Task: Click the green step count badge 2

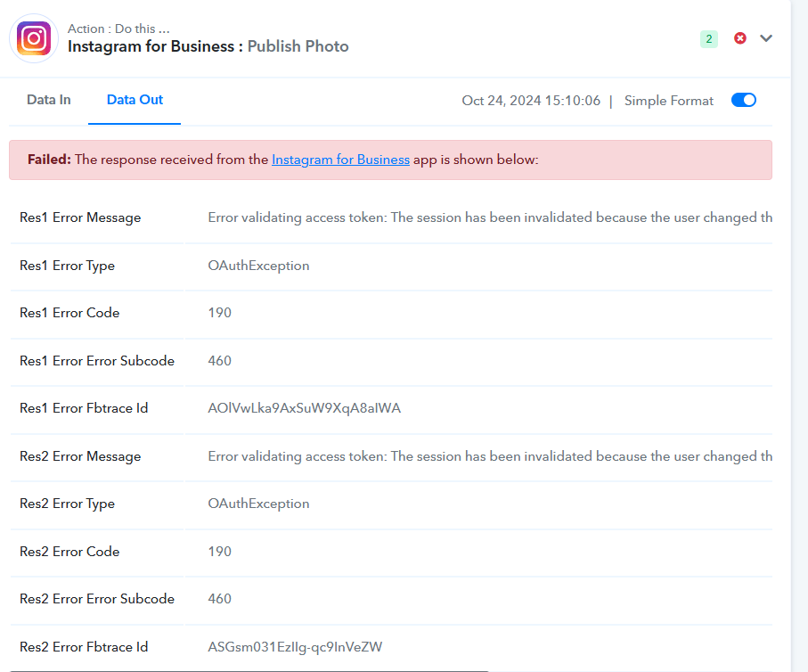Action: tap(709, 38)
